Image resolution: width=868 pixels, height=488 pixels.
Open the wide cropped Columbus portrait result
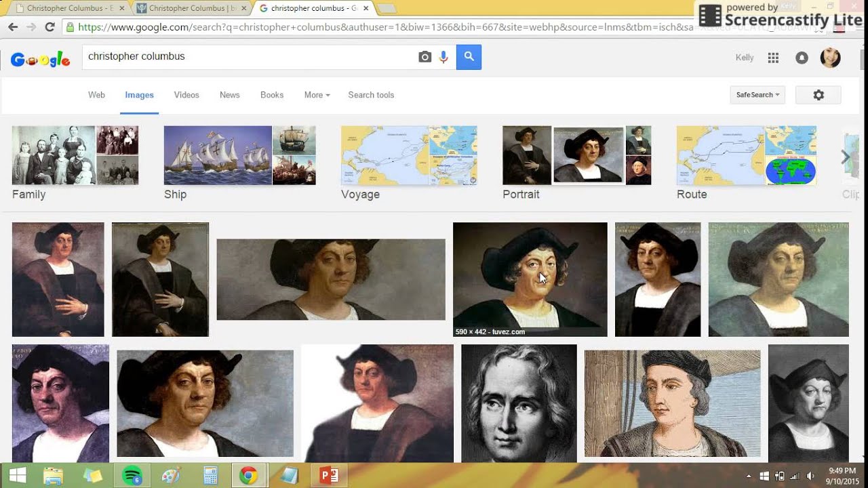point(331,279)
